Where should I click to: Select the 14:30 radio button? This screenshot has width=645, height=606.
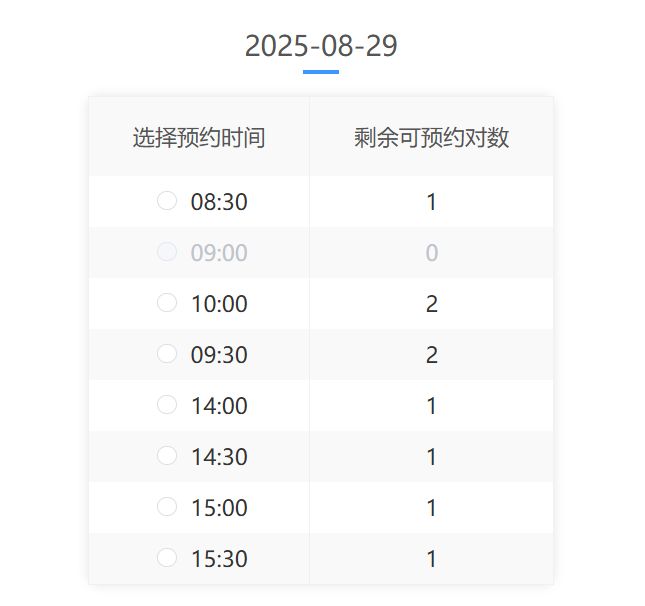[x=167, y=456]
